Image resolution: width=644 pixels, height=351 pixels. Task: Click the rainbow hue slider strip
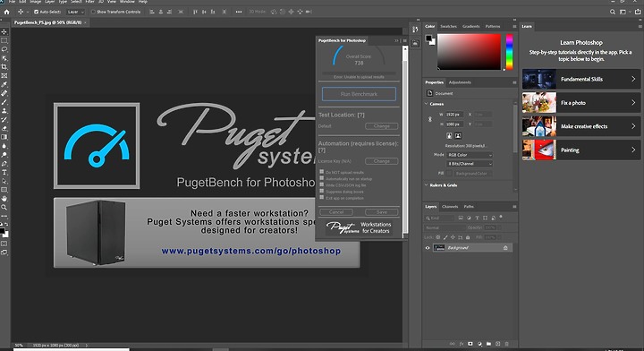pyautogui.click(x=509, y=52)
